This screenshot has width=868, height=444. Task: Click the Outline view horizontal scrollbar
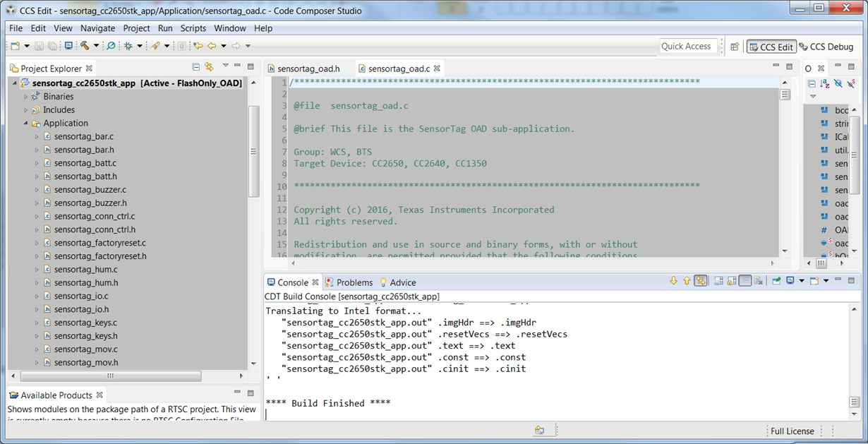(x=821, y=263)
